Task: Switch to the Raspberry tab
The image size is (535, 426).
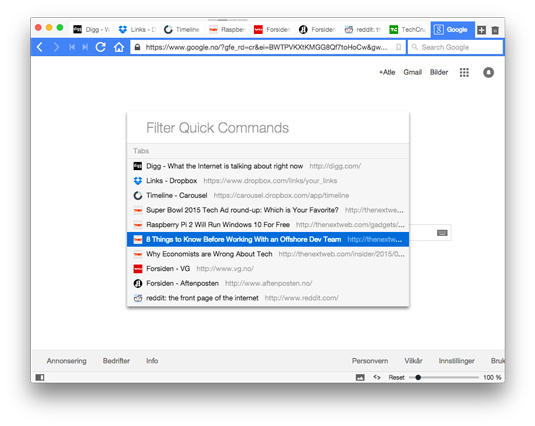Action: click(227, 30)
